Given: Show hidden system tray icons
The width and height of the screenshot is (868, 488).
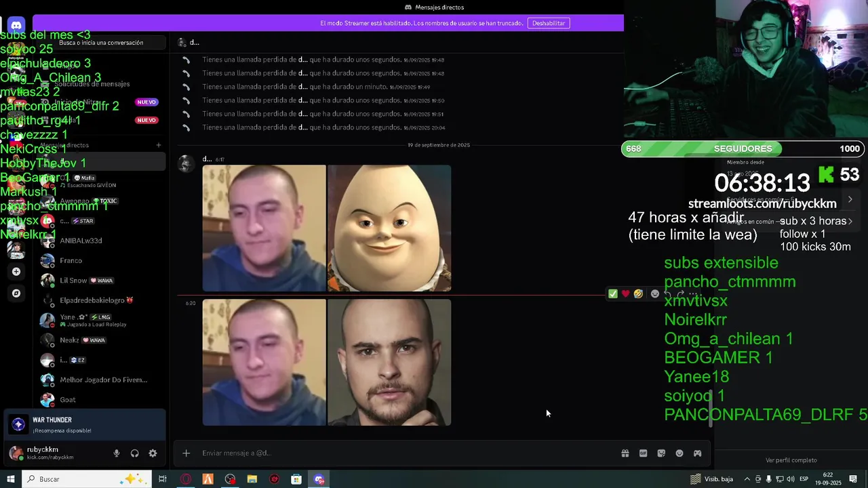Looking at the screenshot, I should click(x=747, y=479).
